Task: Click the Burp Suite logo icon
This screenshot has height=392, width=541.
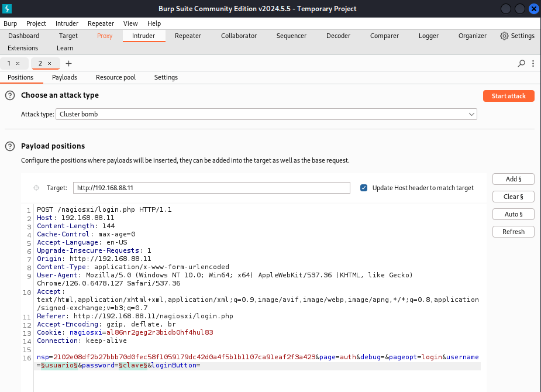Action: (x=8, y=9)
